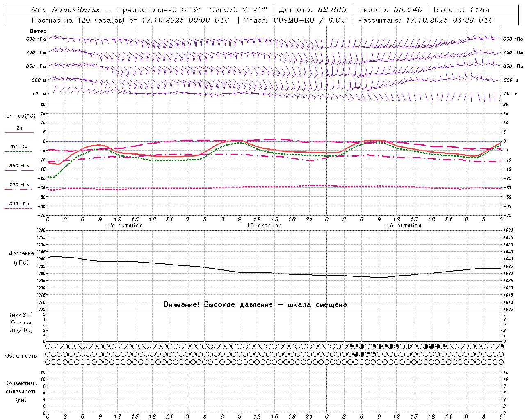The width and height of the screenshot is (525, 420).
Task: Click the 'Давление' pressure panel label
Action: [x=21, y=253]
